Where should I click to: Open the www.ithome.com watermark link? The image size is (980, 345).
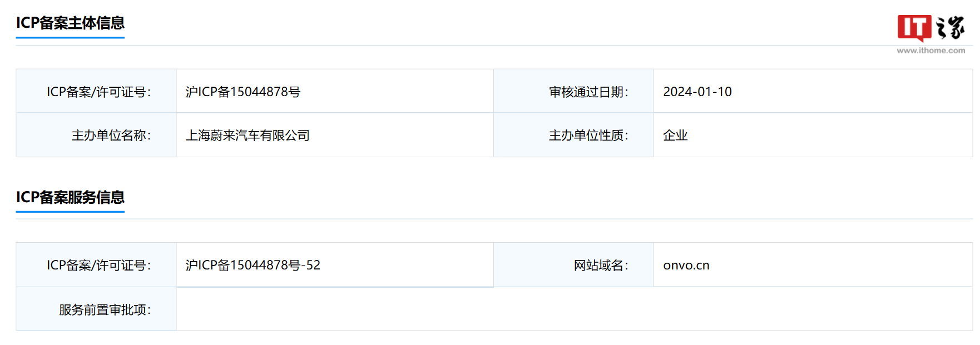[930, 51]
